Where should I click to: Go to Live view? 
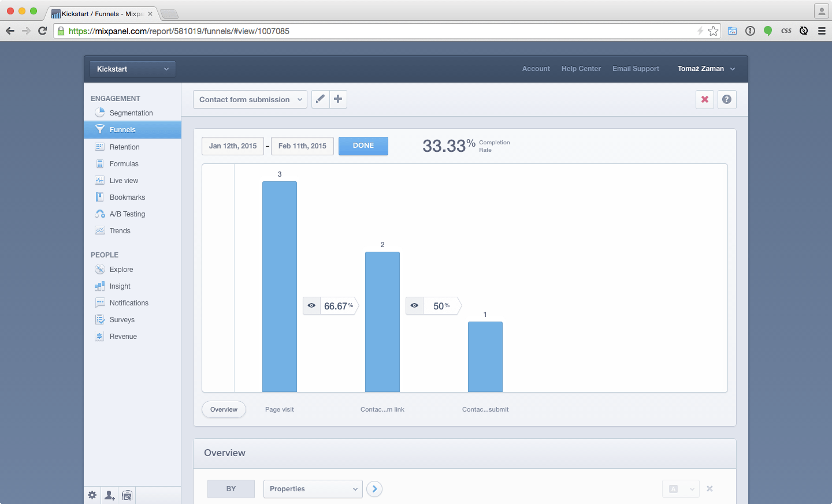(124, 181)
